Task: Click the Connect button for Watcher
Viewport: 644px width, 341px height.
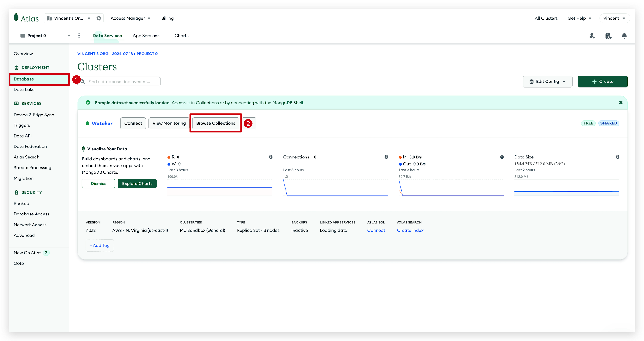Action: (x=133, y=123)
